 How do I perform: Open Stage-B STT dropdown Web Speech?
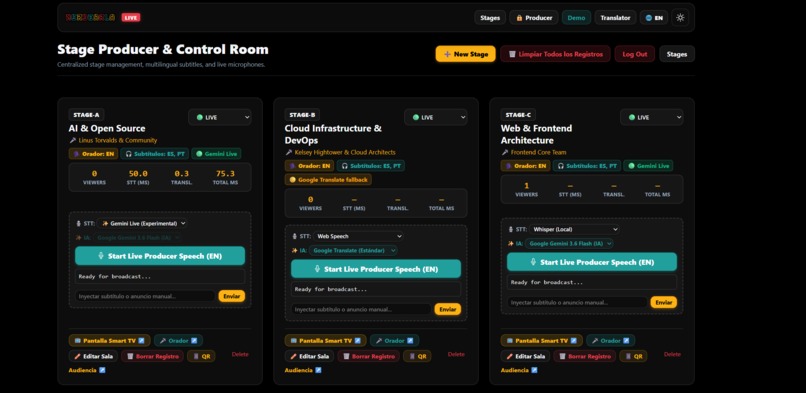click(358, 236)
